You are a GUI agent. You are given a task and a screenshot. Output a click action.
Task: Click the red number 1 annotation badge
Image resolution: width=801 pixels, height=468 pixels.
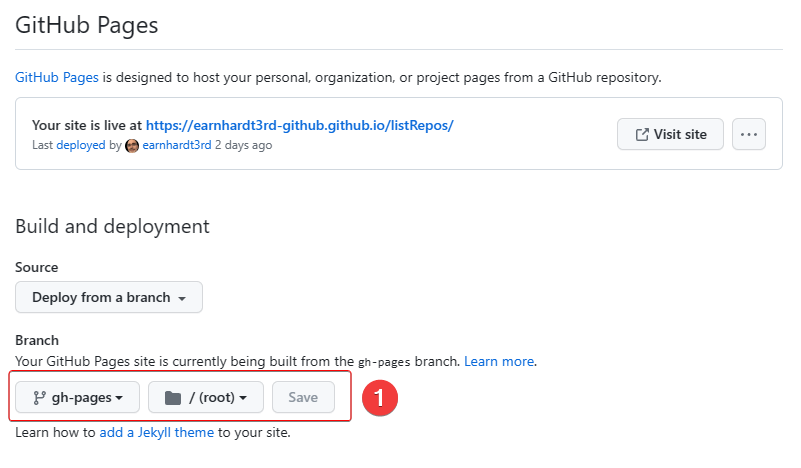click(x=380, y=397)
